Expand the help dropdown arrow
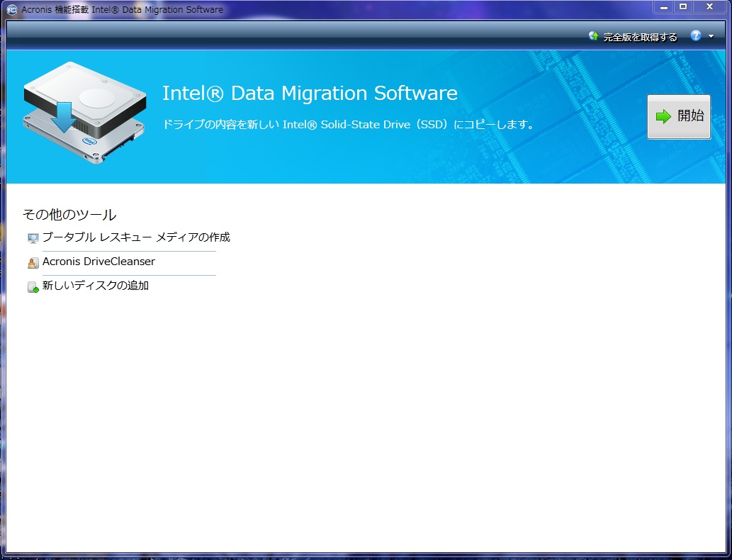732x560 pixels. [711, 36]
